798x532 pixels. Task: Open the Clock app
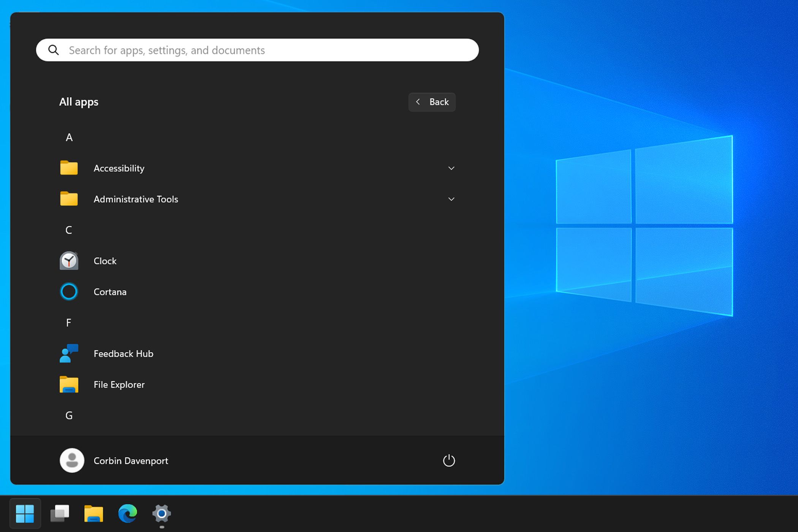point(105,261)
